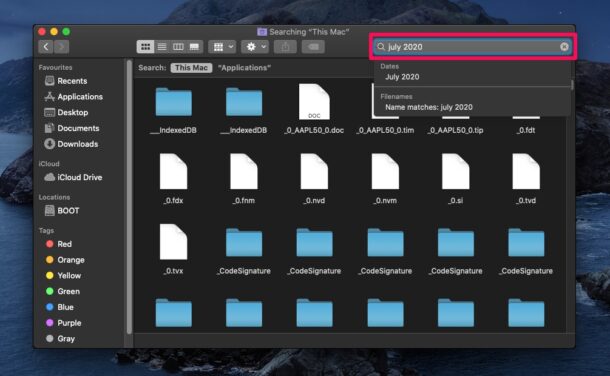Select the _0.tvd file icon
Viewport: 610px width, 376px height.
tap(526, 172)
